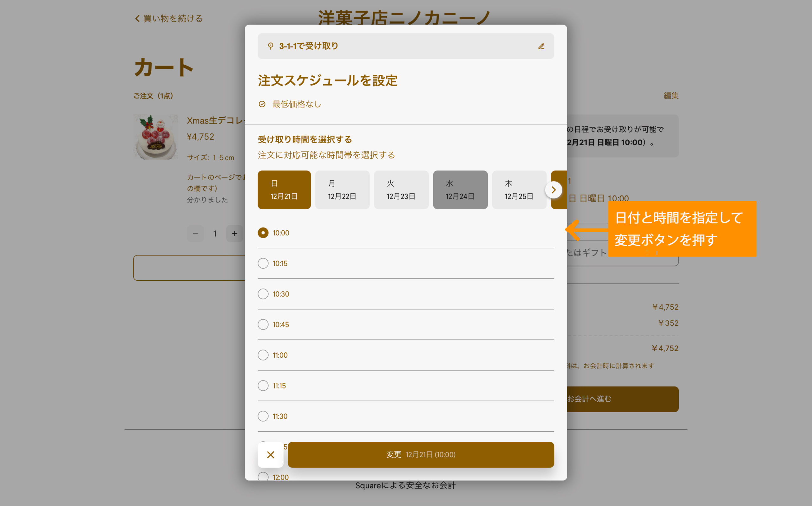Pick the Wednesday 12月24日 date

click(x=460, y=190)
